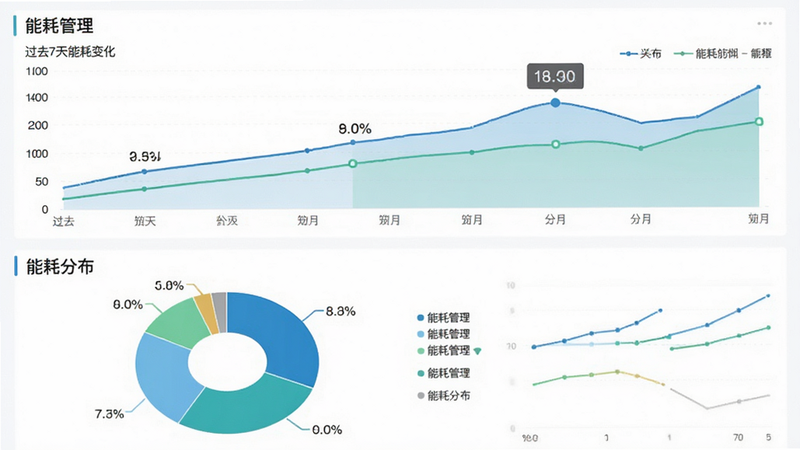Image resolution: width=800 pixels, height=450 pixels.
Task: Select the hollow green point below the 18.30 tooltip
Action: click(x=556, y=144)
